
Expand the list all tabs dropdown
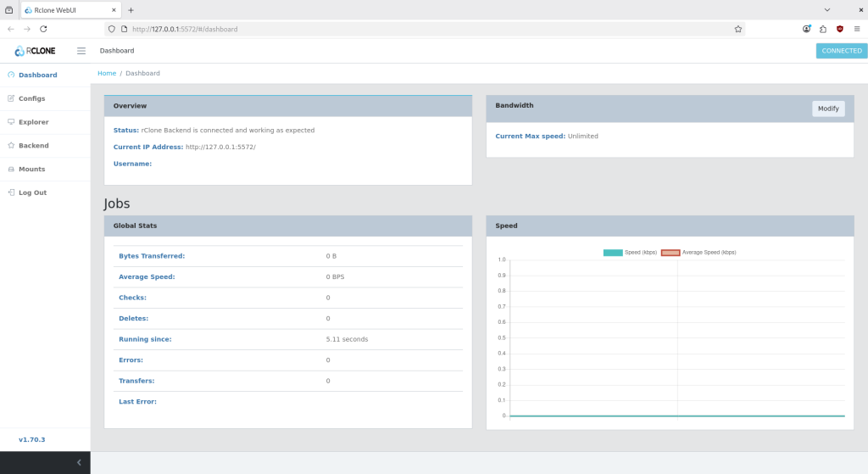(x=827, y=9)
